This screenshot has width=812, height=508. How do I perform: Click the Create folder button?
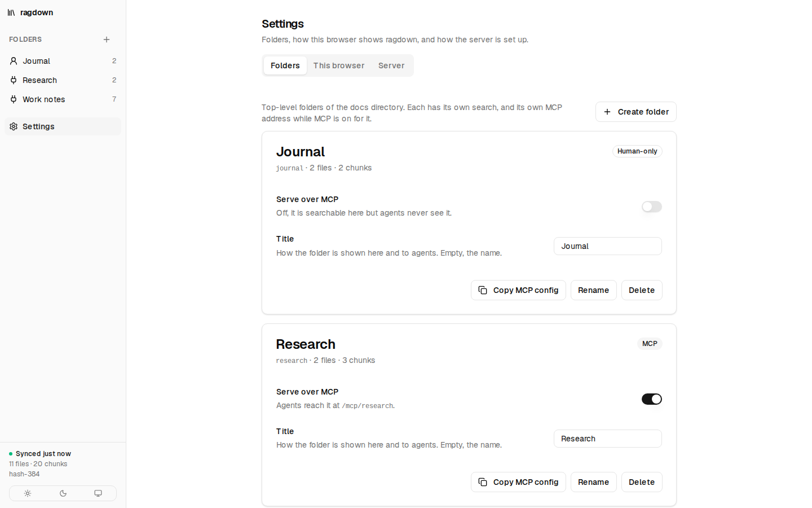coord(636,112)
